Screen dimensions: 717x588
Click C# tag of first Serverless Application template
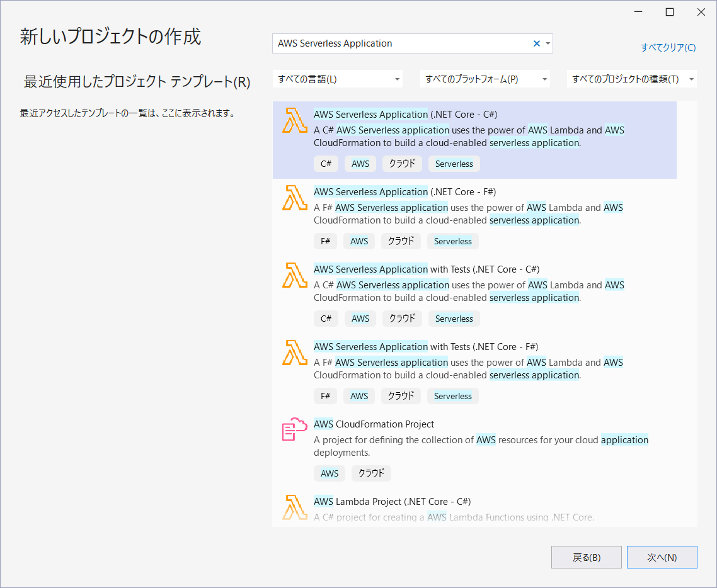(x=326, y=164)
